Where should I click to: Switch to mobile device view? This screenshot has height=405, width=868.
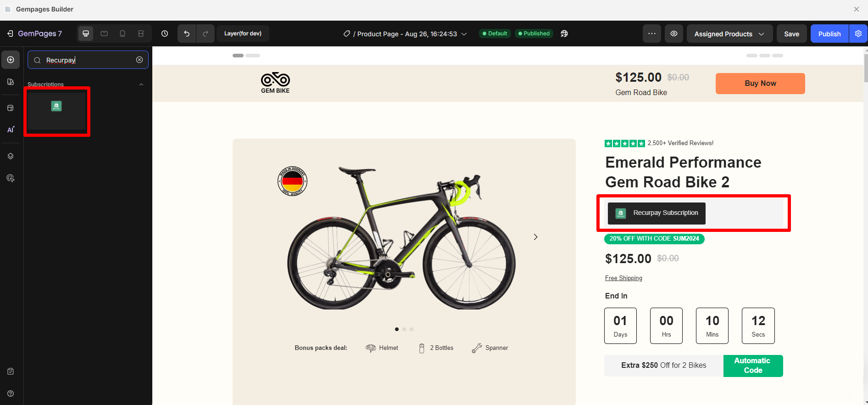pos(122,34)
